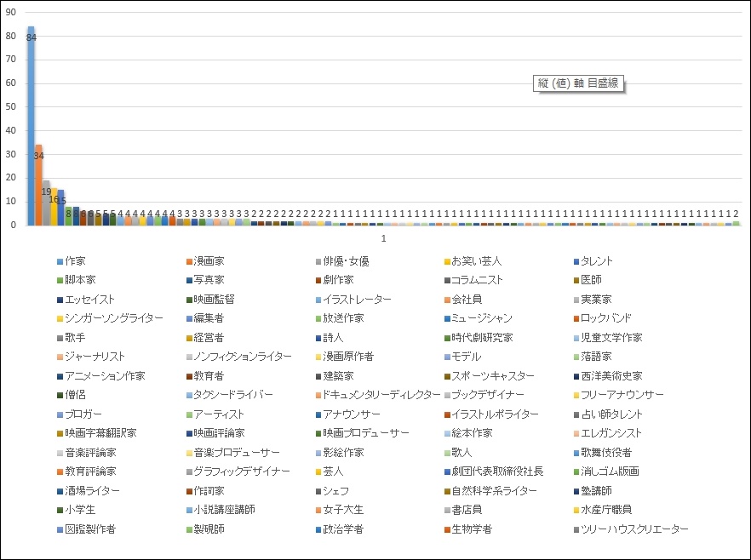Select legend entry 時代劇研究家

[x=479, y=338]
